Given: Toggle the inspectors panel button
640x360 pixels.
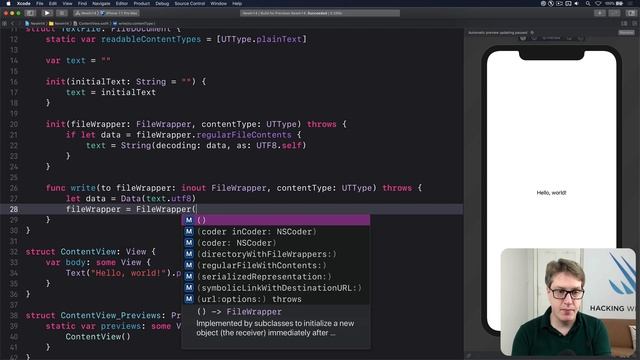Looking at the screenshot, I should click(631, 13).
